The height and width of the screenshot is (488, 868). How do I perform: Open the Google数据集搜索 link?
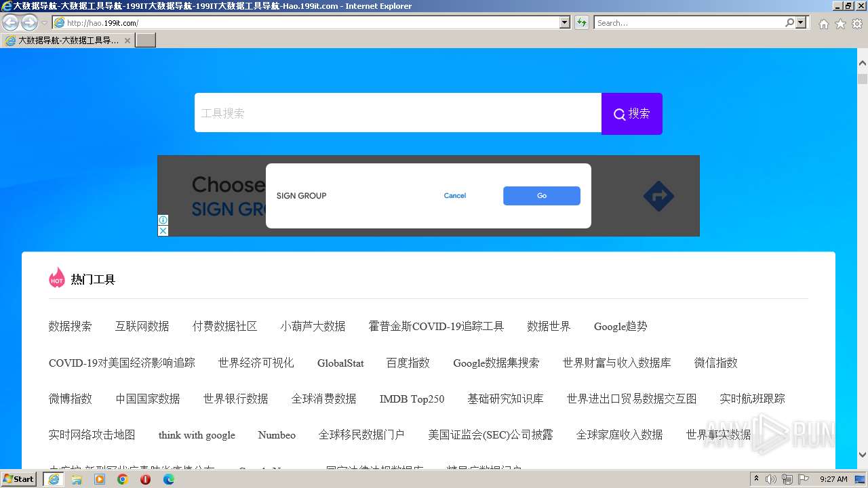click(496, 363)
